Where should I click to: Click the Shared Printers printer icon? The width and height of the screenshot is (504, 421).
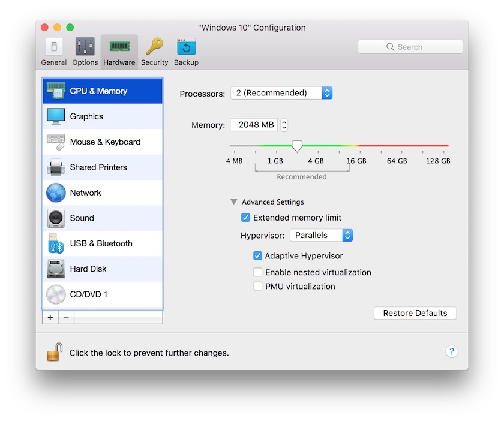(56, 167)
